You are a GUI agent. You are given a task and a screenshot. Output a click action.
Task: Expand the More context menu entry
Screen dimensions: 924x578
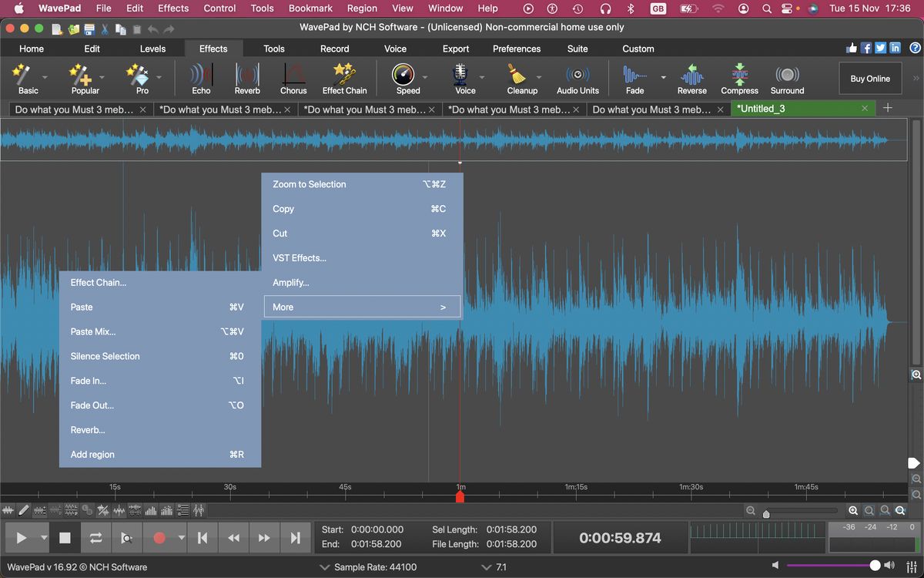361,307
